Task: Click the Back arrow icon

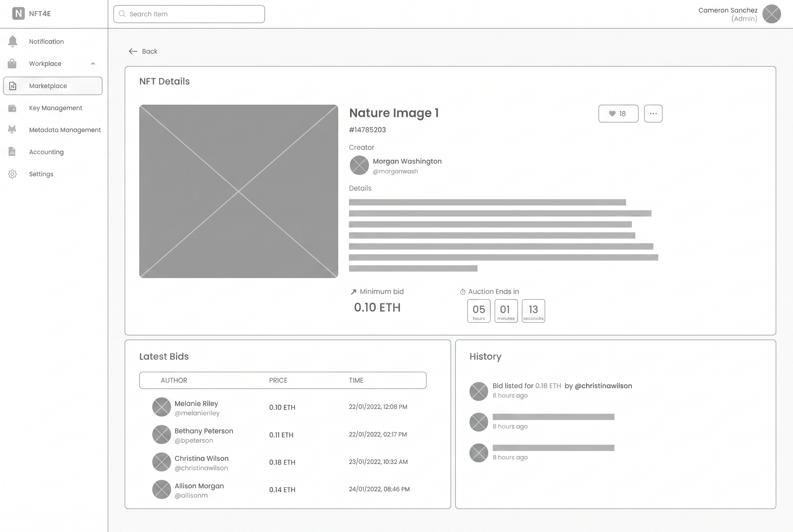Action: (x=133, y=51)
